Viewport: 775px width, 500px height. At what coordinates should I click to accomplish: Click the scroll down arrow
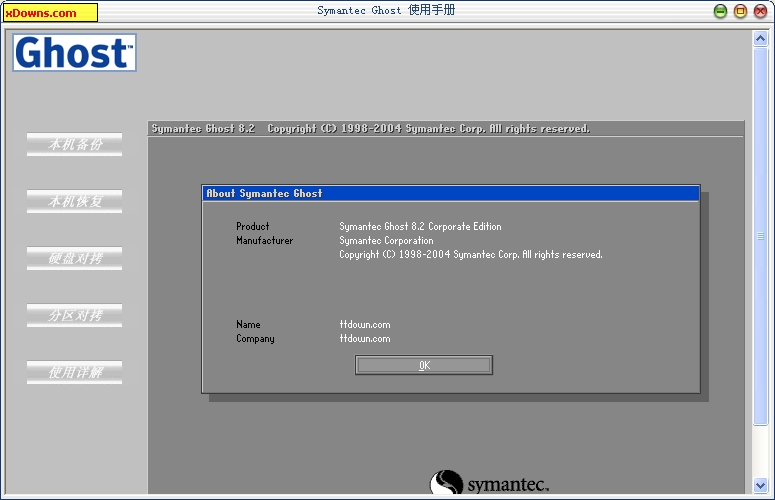(x=760, y=485)
